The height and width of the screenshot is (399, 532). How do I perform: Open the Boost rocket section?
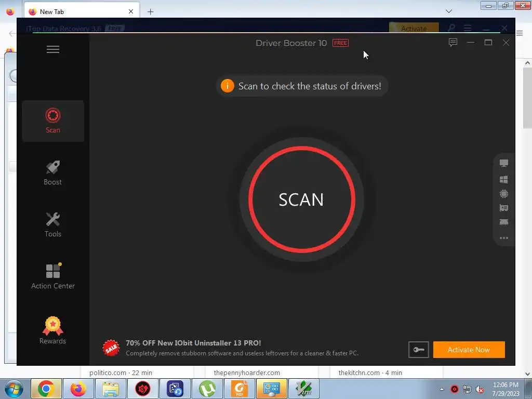coord(53,172)
